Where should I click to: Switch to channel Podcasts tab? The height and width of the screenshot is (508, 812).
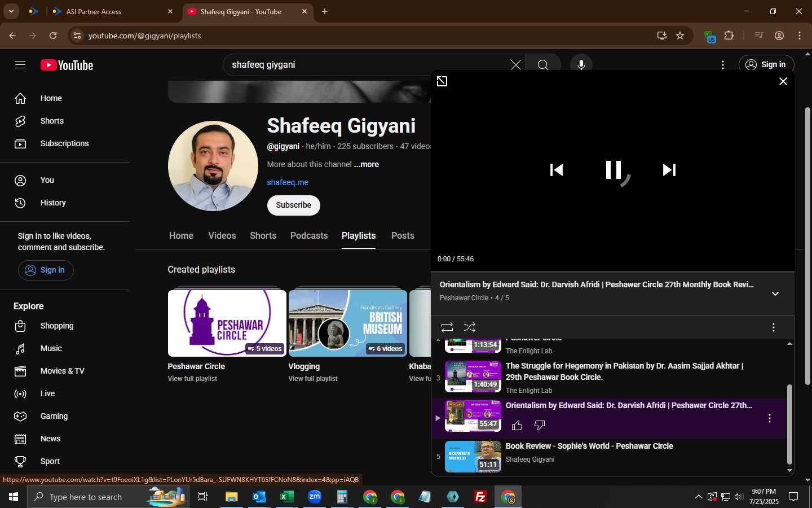click(x=309, y=236)
